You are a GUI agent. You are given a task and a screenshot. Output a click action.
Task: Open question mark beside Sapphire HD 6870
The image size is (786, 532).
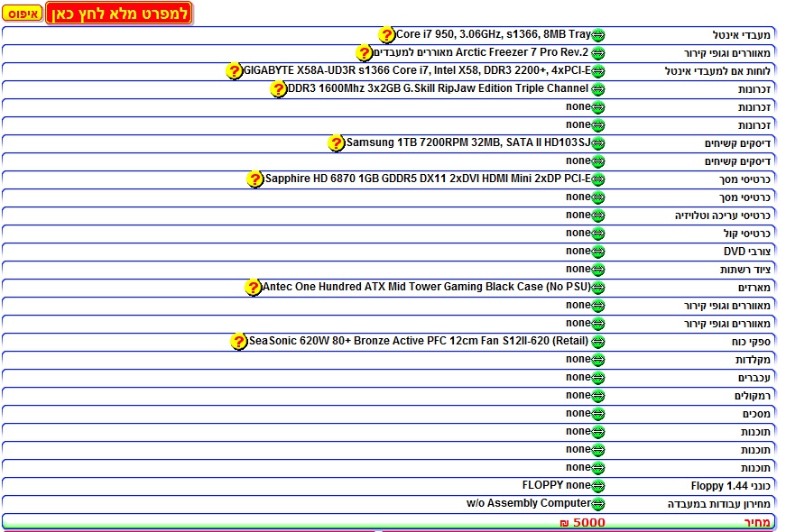pos(255,179)
